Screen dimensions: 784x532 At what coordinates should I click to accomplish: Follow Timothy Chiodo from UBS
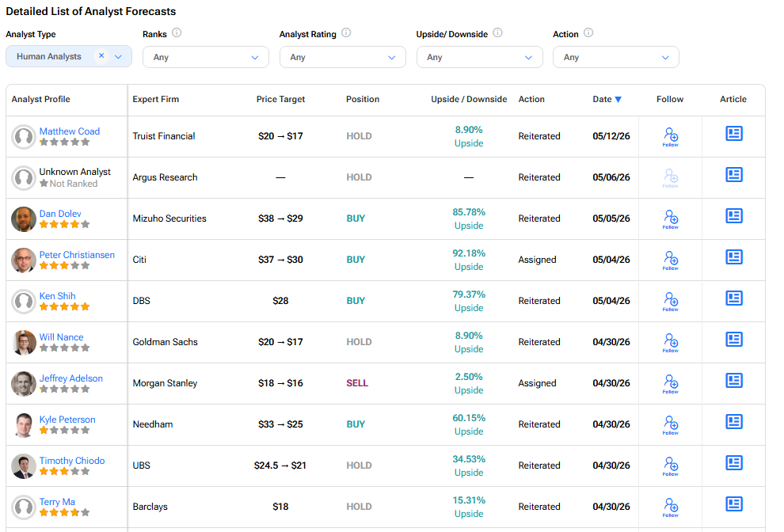pyautogui.click(x=671, y=465)
